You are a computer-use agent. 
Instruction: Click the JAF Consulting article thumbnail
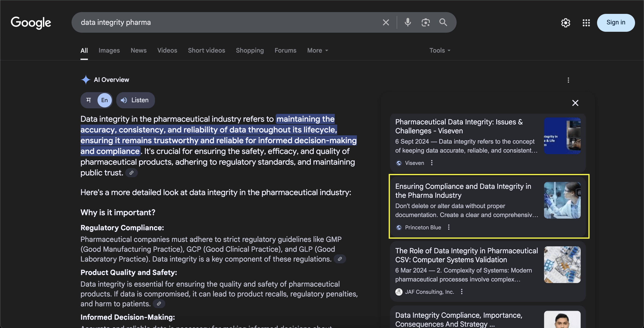562,265
